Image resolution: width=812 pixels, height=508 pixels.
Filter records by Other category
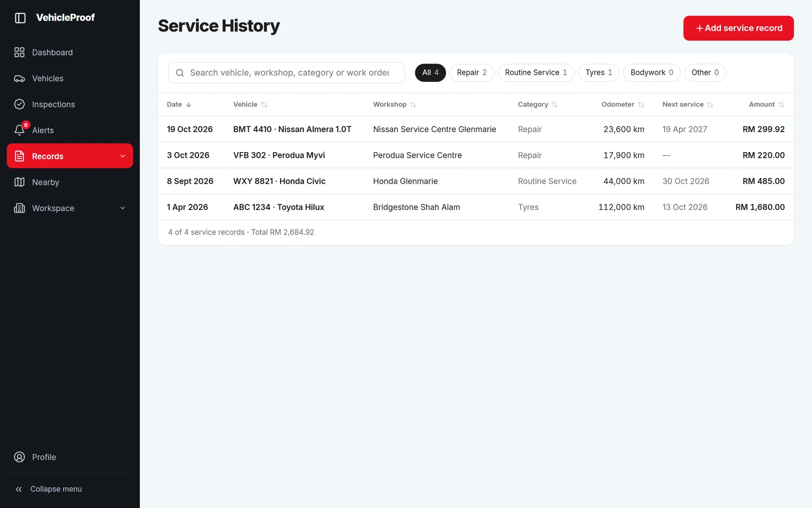pos(705,73)
